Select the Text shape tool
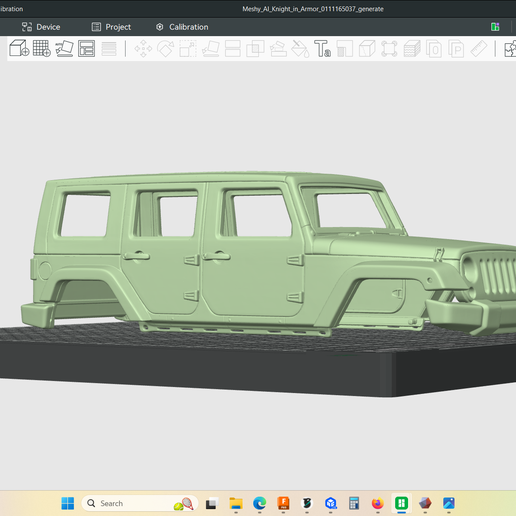Viewport: 516px width, 516px height. pos(323,49)
